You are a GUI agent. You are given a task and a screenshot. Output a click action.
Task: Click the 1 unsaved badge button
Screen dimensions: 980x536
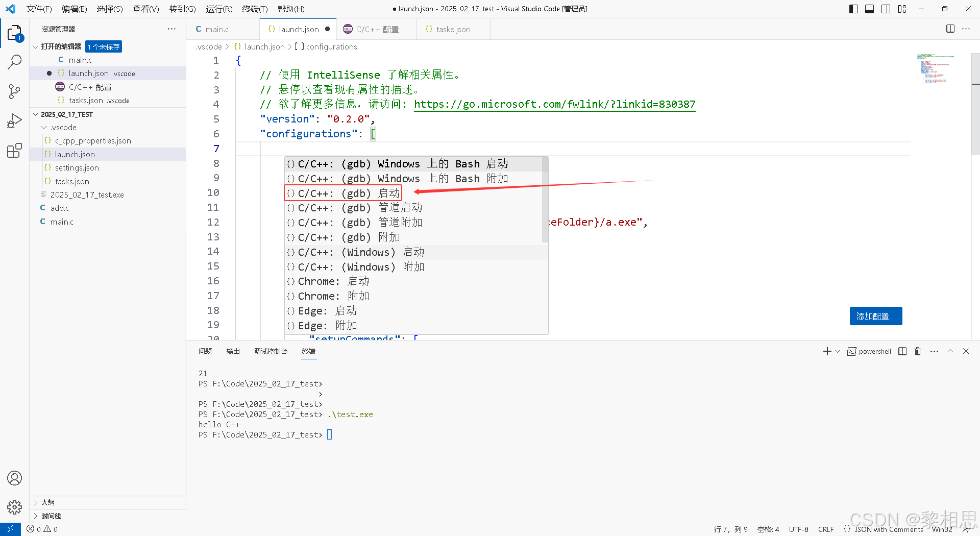[104, 46]
